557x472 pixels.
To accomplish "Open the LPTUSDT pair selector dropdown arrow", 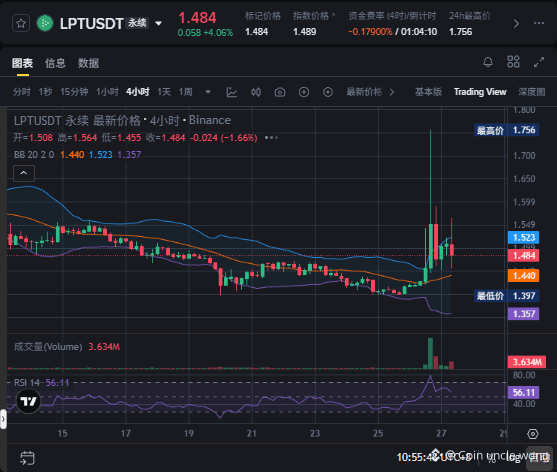I will point(158,23).
